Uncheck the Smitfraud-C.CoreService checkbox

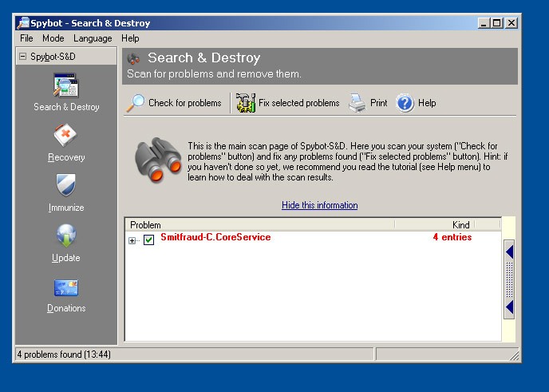148,240
